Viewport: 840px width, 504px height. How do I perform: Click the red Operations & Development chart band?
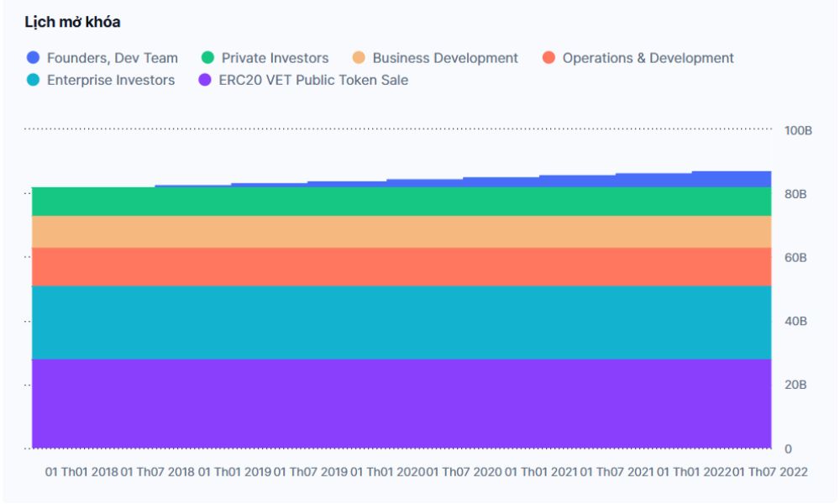[x=402, y=266]
